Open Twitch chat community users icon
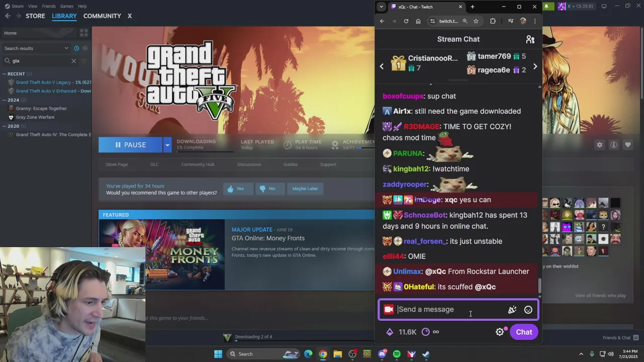644x362 pixels. point(530,39)
